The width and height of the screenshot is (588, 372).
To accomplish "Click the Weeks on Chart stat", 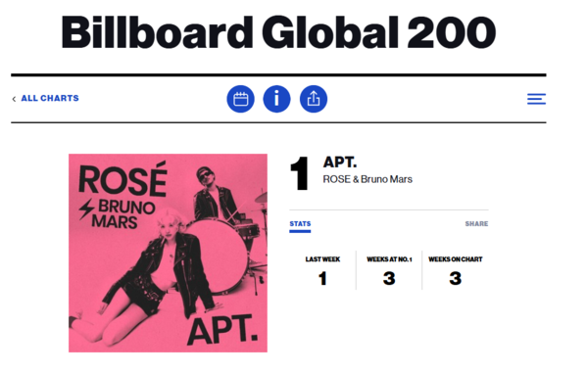I will [456, 279].
